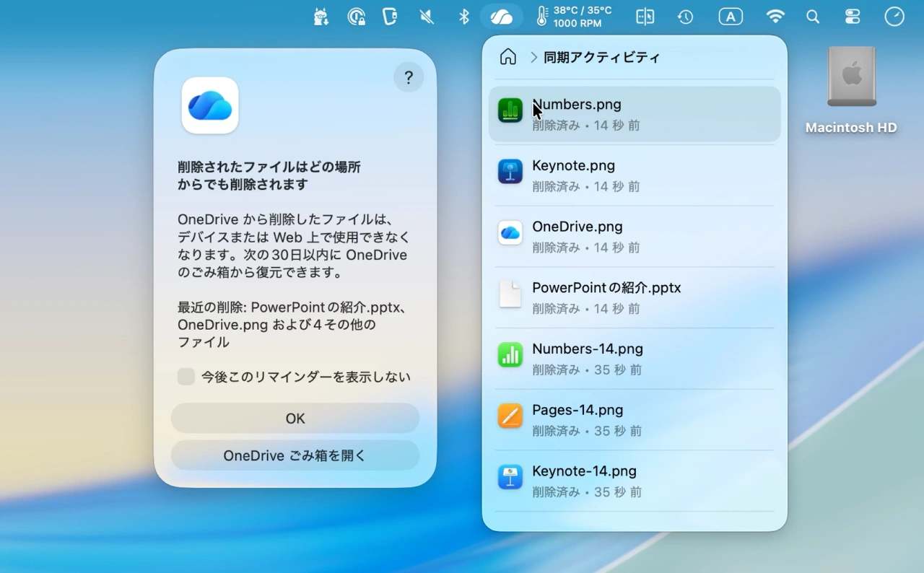924x573 pixels.
Task: Select the PowerPointの紹介.pptx document icon
Action: [x=510, y=294]
